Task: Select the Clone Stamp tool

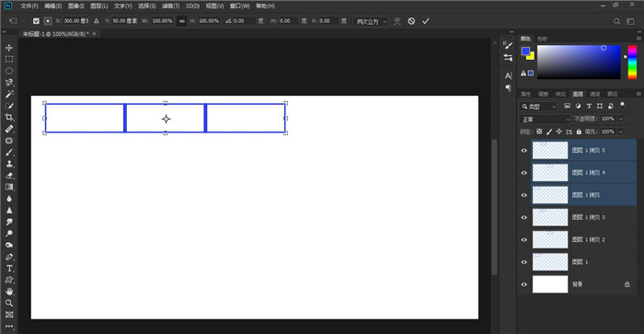Action: [x=9, y=164]
